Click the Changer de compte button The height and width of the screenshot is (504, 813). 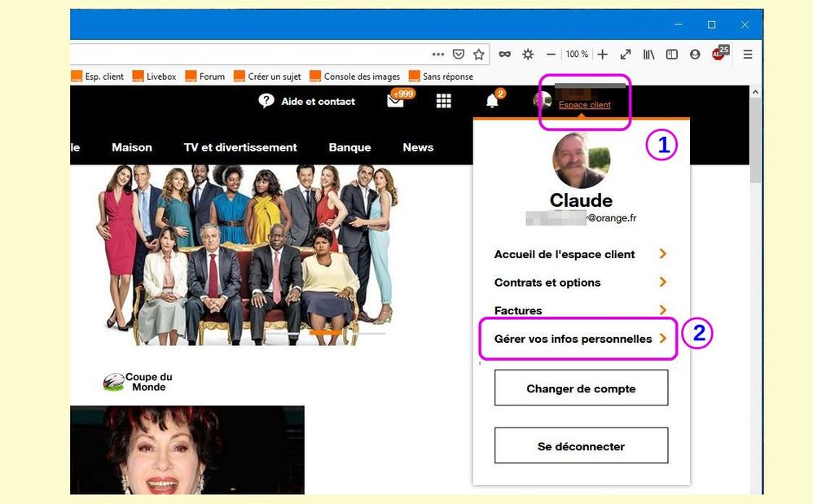pos(581,388)
